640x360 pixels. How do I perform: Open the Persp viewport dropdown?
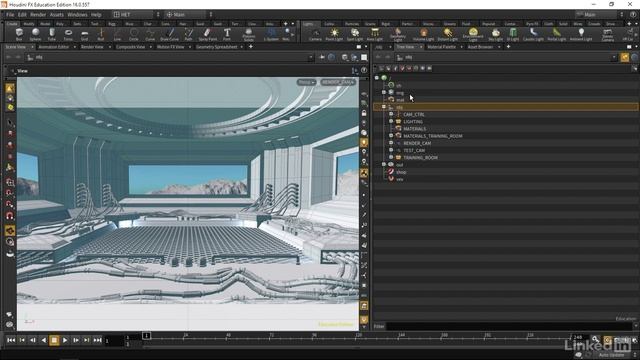[x=306, y=82]
